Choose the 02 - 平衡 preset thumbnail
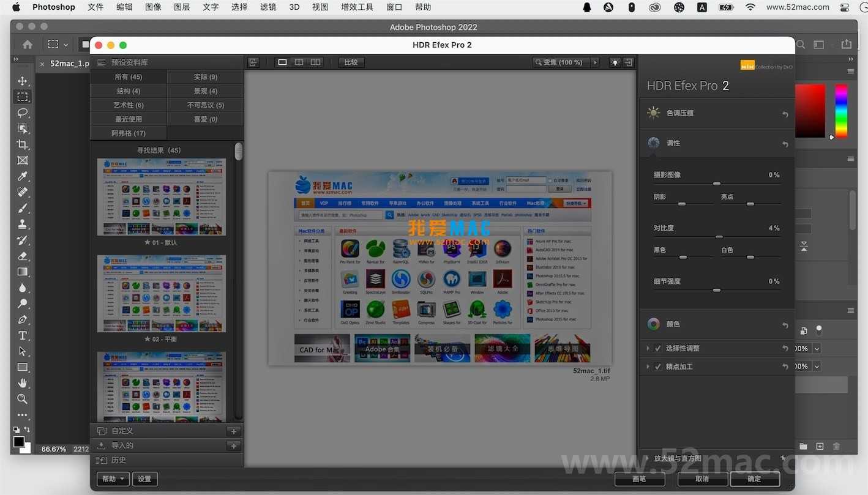This screenshot has width=868, height=495. point(162,294)
